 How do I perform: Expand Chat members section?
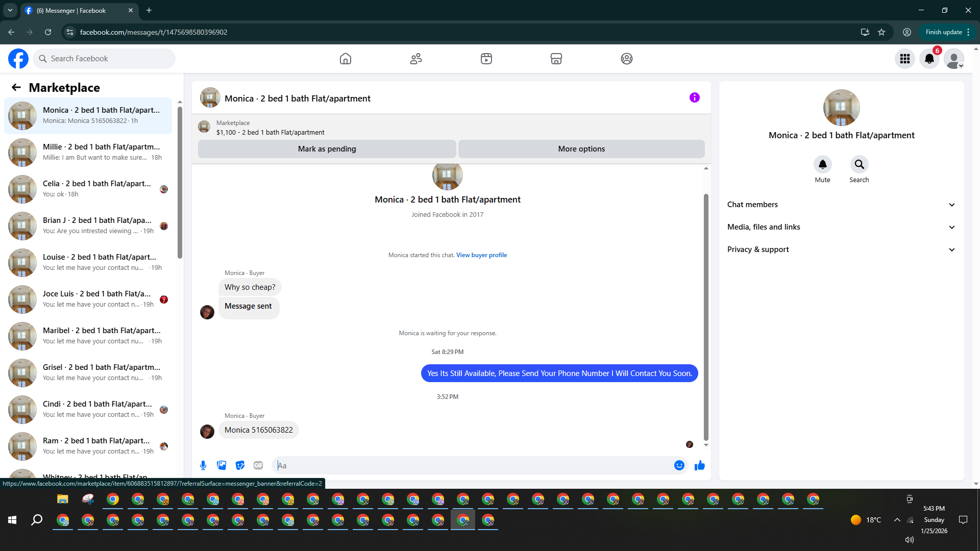tap(841, 205)
